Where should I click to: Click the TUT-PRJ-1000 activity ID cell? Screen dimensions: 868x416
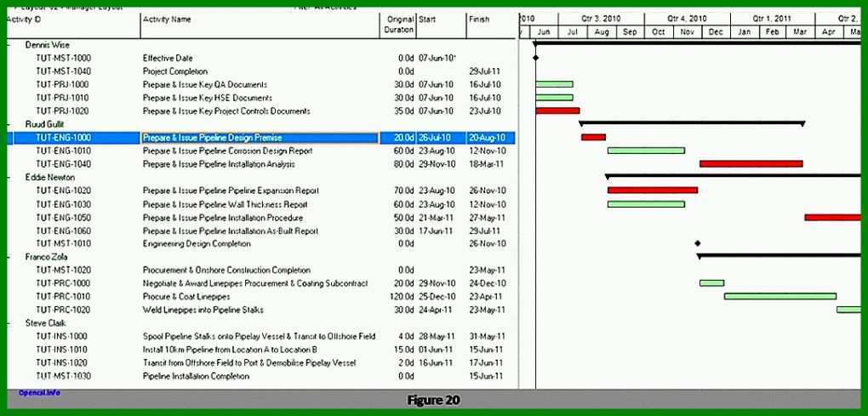(x=62, y=84)
